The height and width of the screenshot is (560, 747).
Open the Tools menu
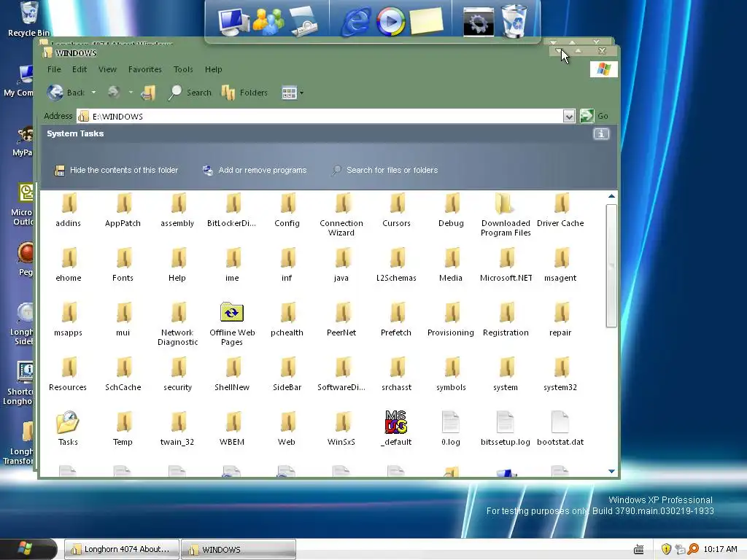click(x=183, y=69)
